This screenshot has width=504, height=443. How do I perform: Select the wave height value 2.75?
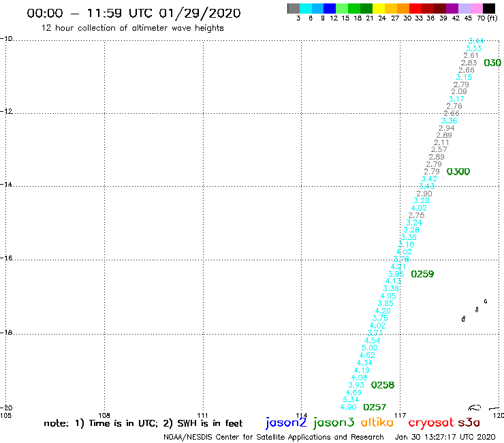[416, 215]
